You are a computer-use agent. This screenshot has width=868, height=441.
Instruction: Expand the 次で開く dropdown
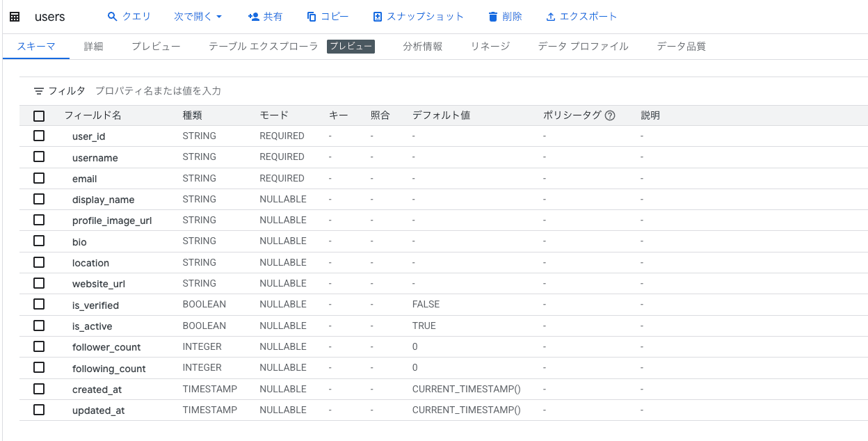click(198, 16)
